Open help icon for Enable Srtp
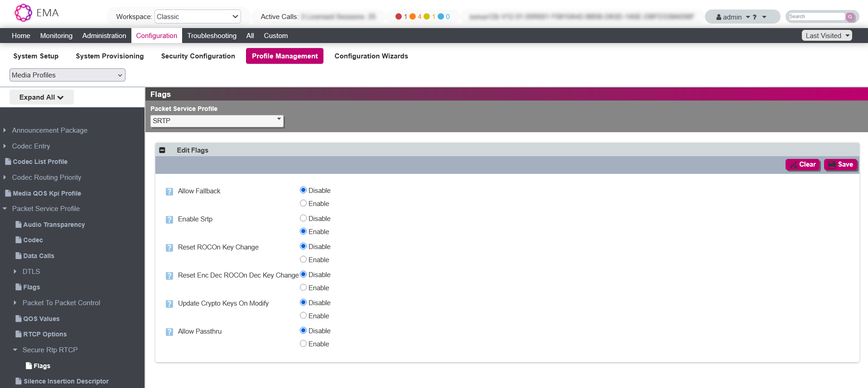 click(169, 220)
